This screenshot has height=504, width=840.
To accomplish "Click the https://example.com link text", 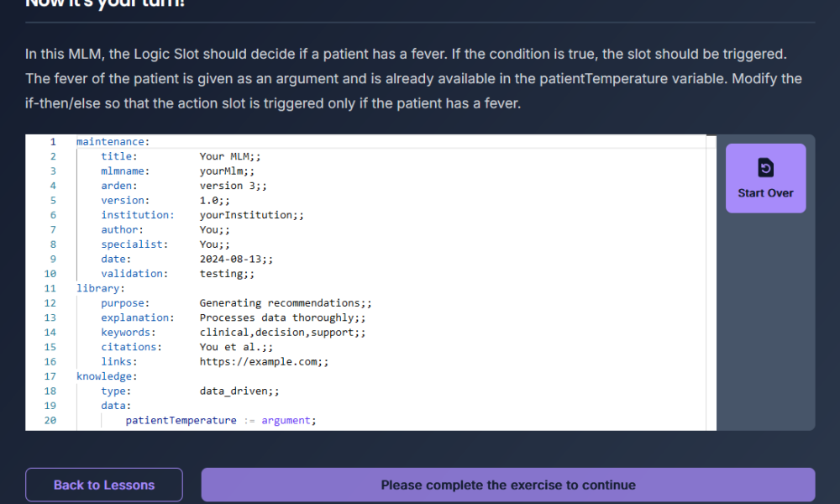I will pos(260,362).
